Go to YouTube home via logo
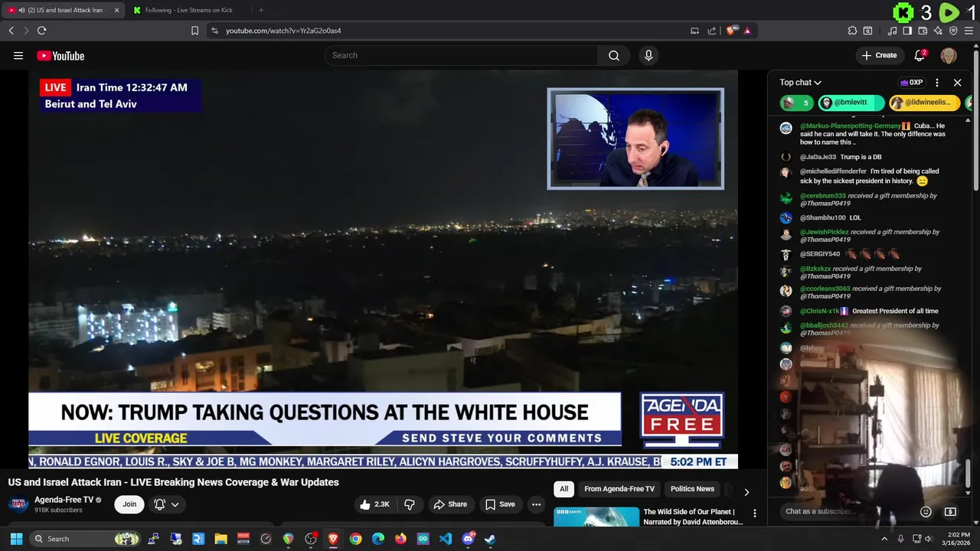 click(x=60, y=55)
